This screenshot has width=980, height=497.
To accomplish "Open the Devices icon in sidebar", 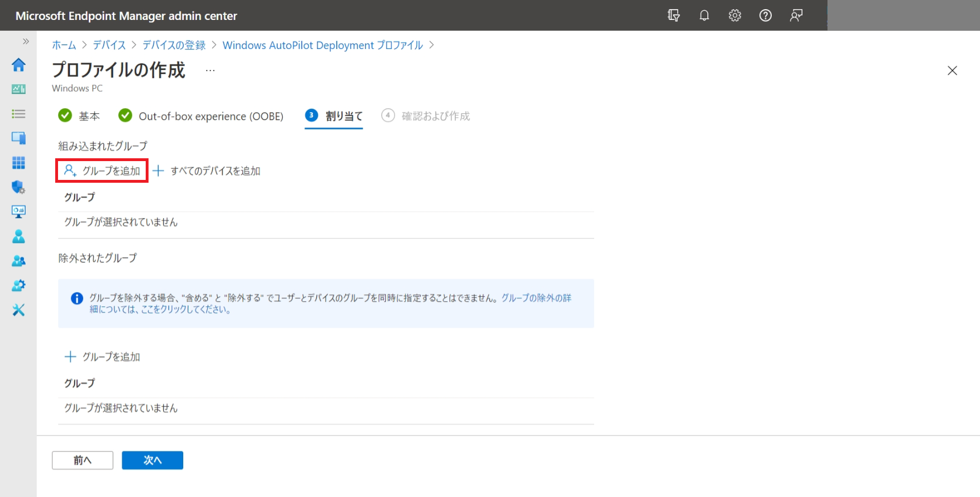I will coord(18,138).
